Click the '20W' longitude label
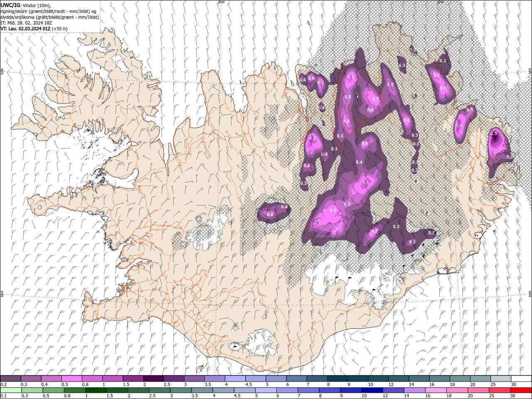 pyautogui.click(x=221, y=2)
